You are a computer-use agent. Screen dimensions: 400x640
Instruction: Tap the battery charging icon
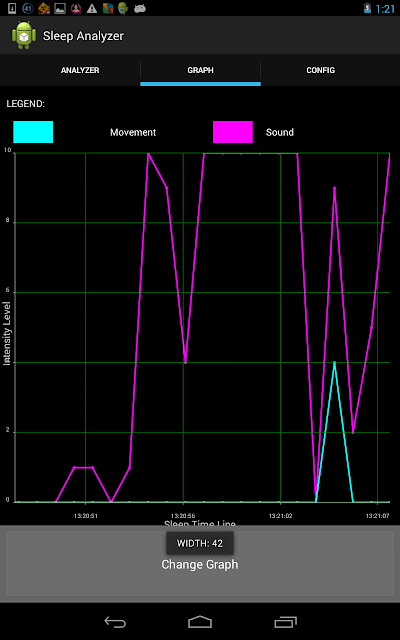[367, 8]
